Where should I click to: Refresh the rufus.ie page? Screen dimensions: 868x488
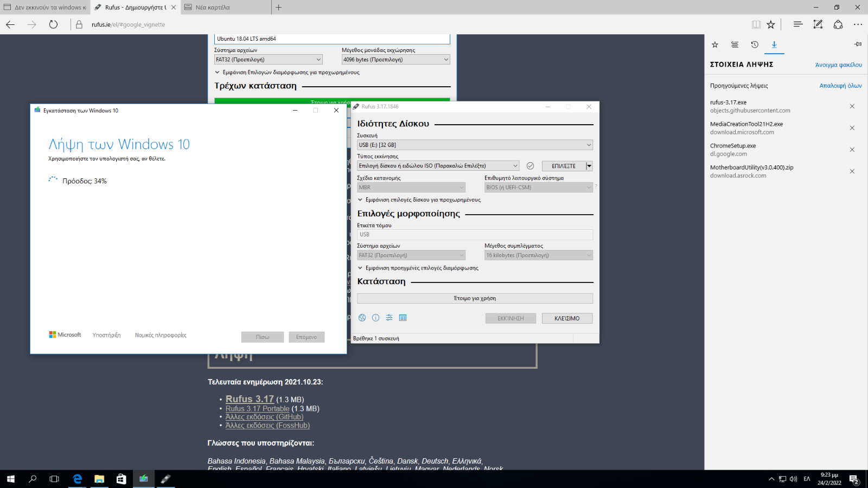[x=53, y=24]
